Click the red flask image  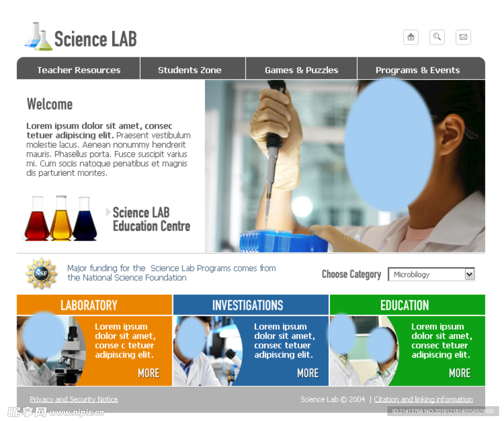tap(37, 218)
